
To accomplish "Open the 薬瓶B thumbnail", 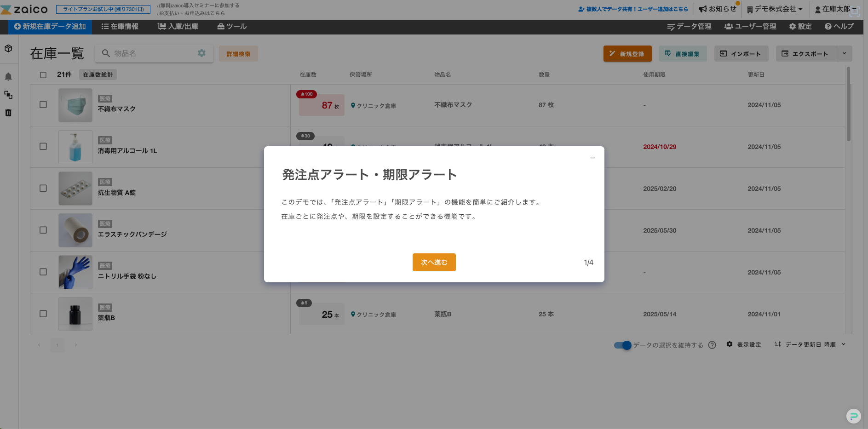I will (75, 314).
